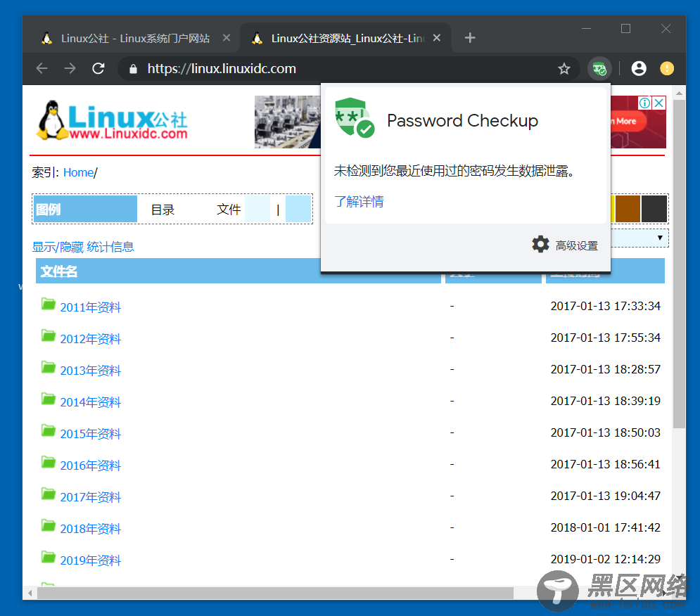
Task: Click folder icon beside 2014年资料
Action: pos(49,399)
